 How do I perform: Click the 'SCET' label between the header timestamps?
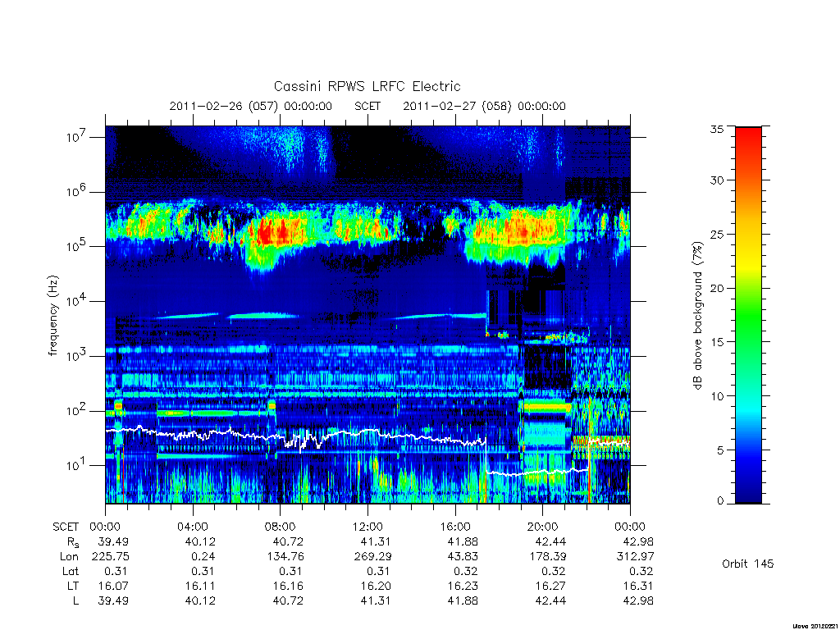click(367, 106)
